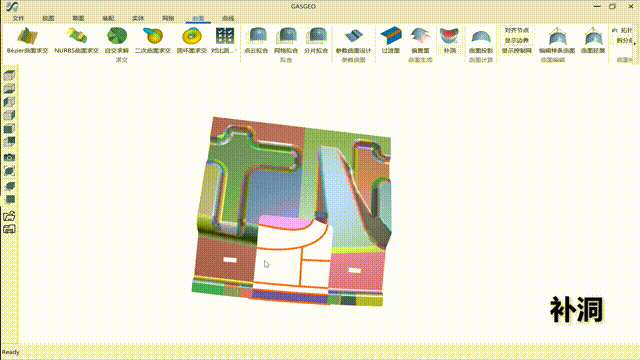Open the 参数曲面设计 parametric surface design tool
The height and width of the screenshot is (360, 640).
353,40
